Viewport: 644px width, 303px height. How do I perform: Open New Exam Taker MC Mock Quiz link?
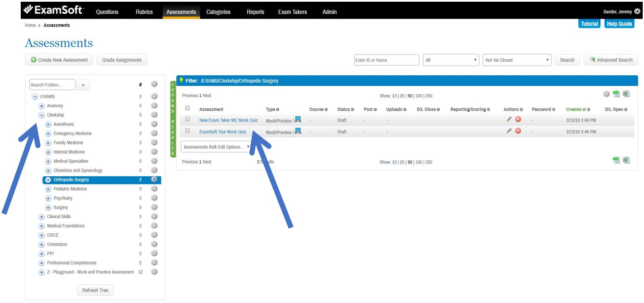point(228,120)
